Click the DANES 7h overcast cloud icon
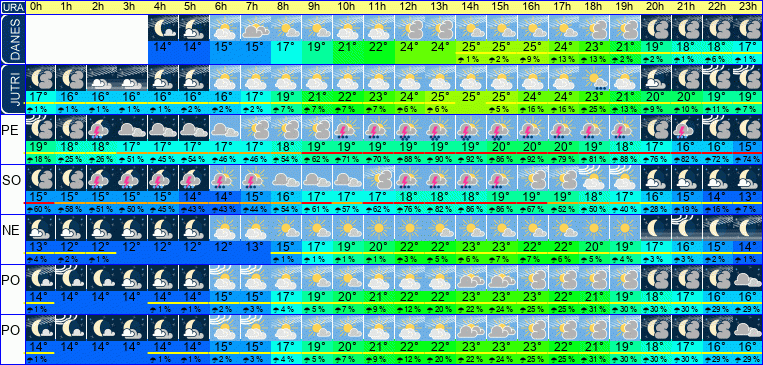The image size is (763, 365). (x=256, y=28)
